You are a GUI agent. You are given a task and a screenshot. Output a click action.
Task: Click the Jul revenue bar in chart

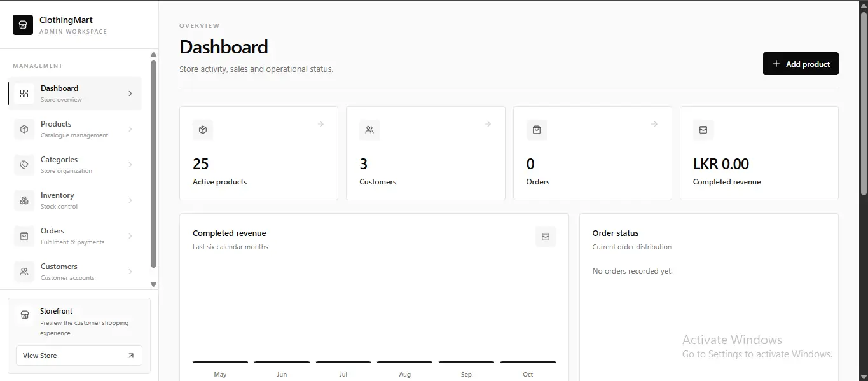tap(343, 362)
